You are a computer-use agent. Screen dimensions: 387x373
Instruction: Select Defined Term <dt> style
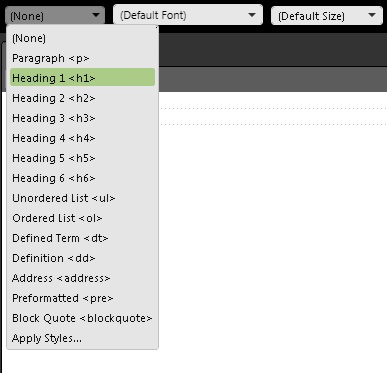(82, 238)
